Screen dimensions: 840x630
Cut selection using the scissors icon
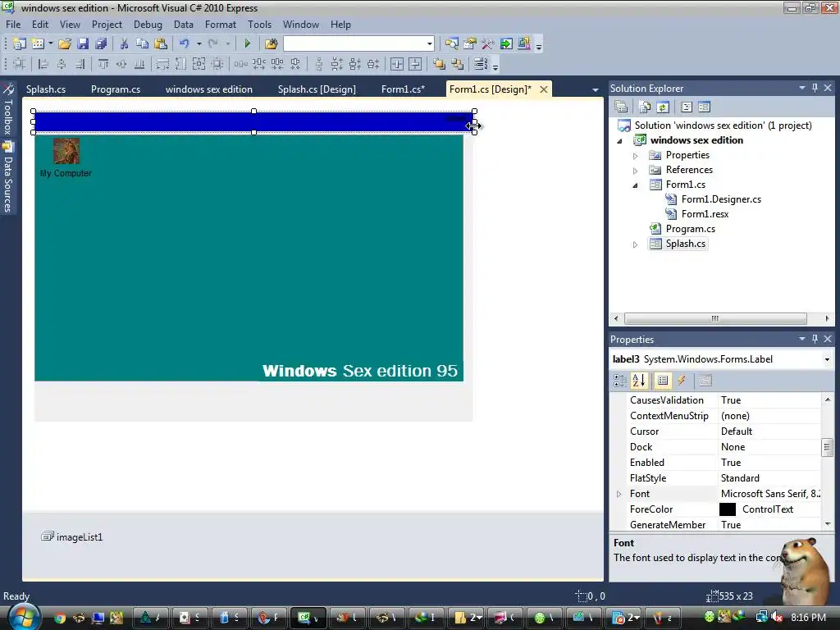click(x=125, y=43)
